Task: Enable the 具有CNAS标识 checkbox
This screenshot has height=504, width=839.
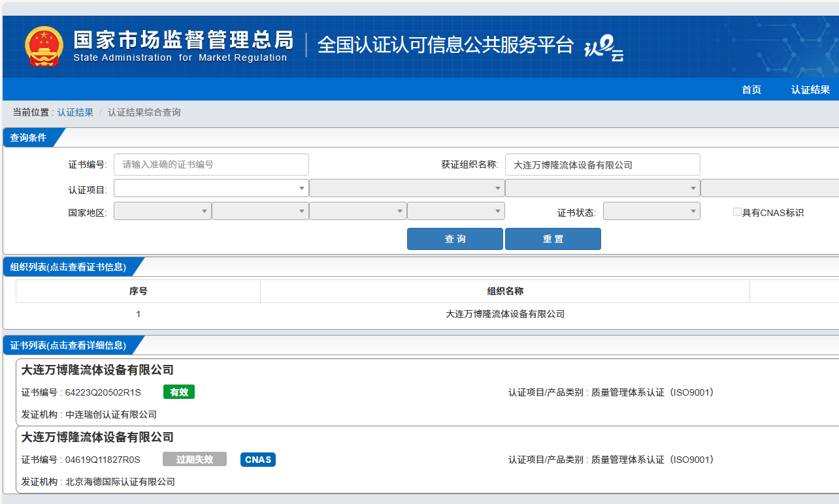Action: [x=737, y=212]
